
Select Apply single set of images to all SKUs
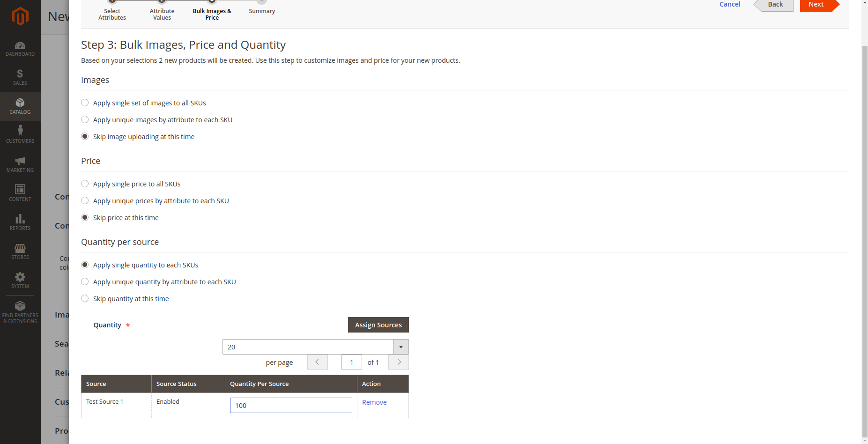[x=85, y=103]
